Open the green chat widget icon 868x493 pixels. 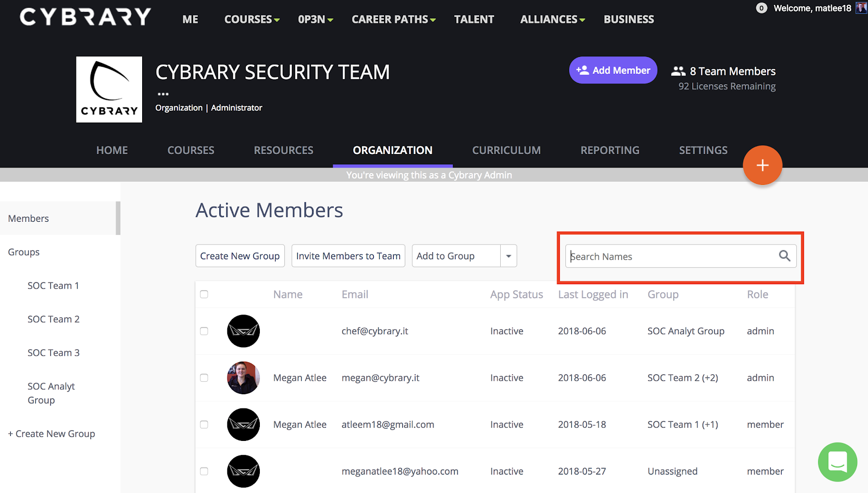(x=837, y=462)
